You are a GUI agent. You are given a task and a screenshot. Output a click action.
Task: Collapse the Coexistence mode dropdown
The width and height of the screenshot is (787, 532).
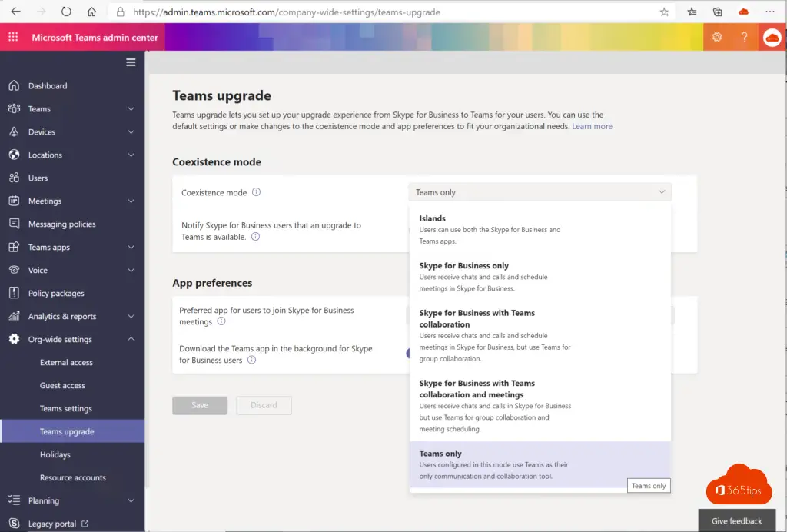(661, 192)
